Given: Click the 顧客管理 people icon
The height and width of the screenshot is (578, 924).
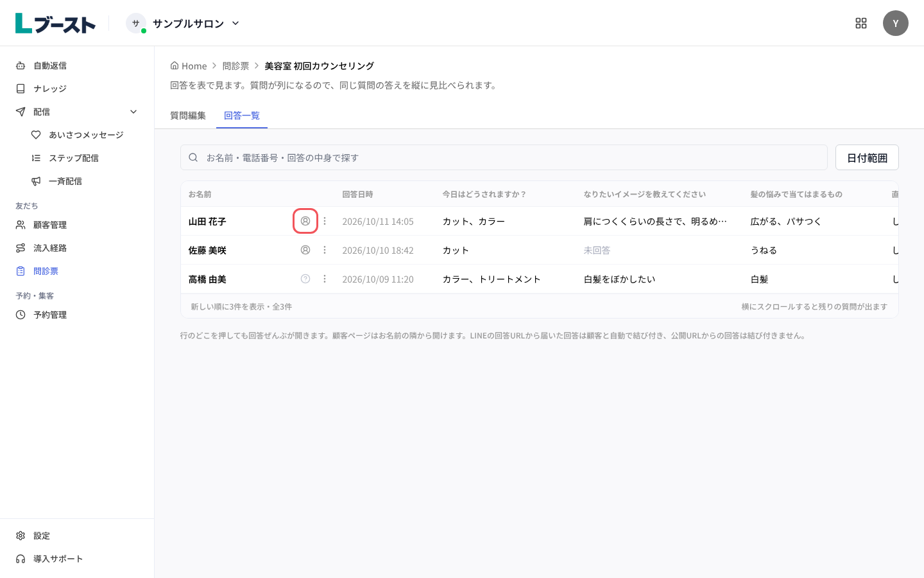Looking at the screenshot, I should [21, 225].
